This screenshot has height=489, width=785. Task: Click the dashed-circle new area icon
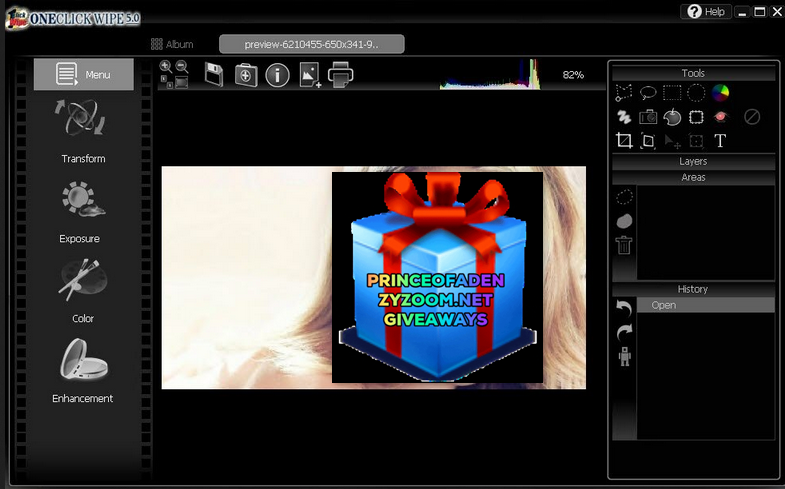coord(624,197)
